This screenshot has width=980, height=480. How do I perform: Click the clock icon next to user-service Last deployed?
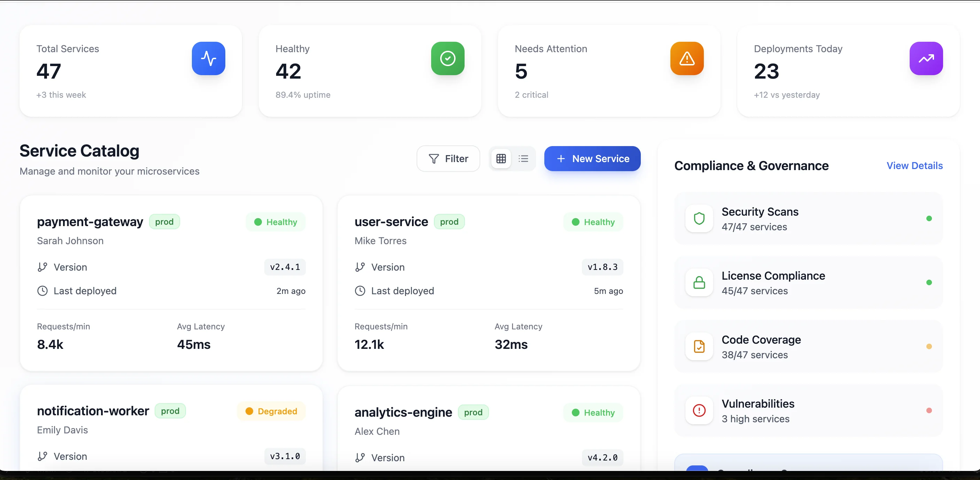click(x=360, y=291)
